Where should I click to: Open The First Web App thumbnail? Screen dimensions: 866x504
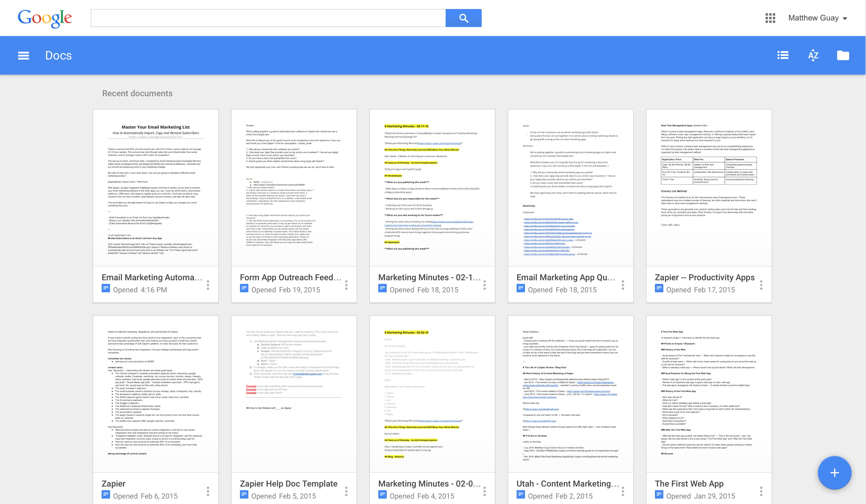tap(709, 394)
